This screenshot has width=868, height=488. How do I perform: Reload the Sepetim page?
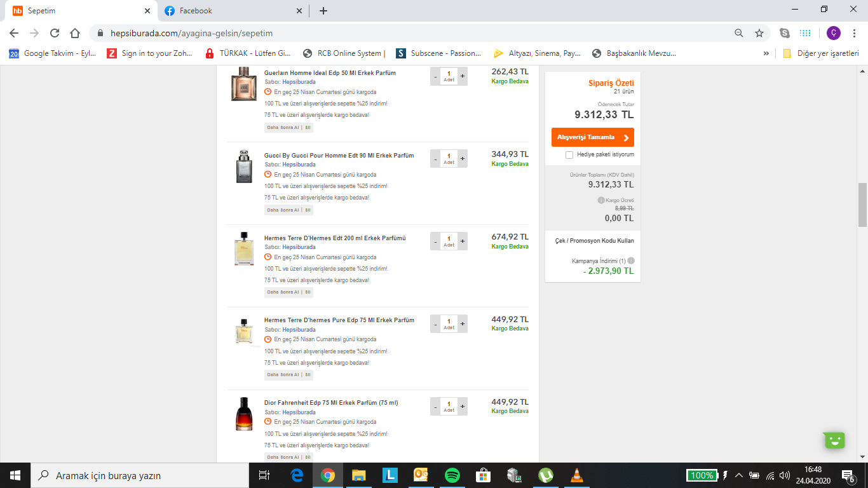point(55,33)
